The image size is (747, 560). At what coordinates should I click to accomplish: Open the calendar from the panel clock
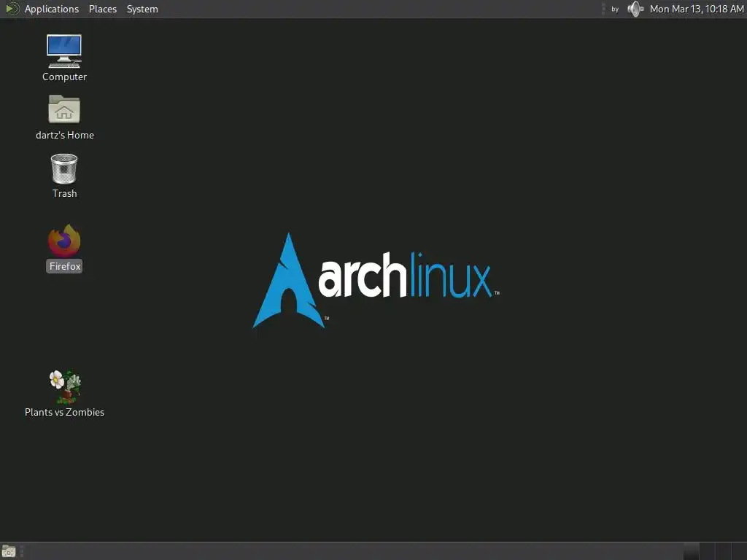697,9
